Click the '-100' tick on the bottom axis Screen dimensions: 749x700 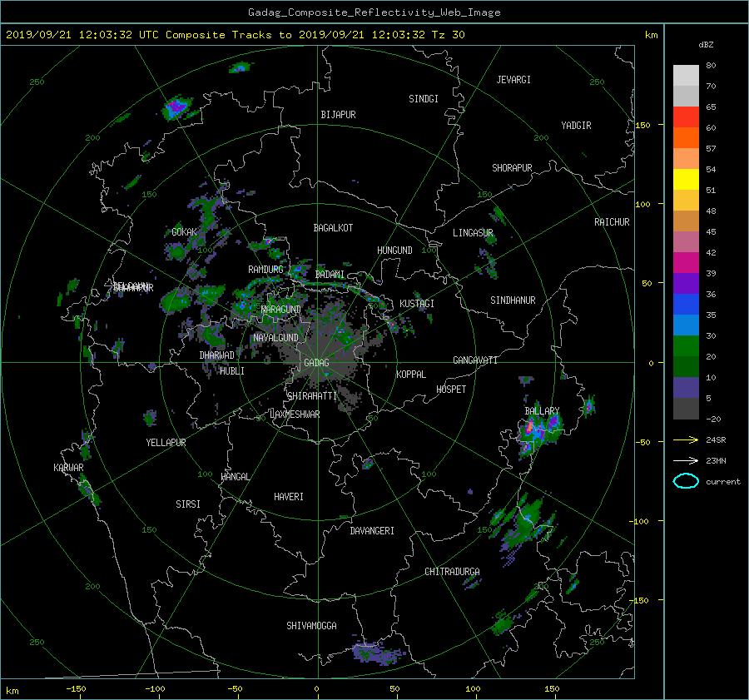coord(155,688)
